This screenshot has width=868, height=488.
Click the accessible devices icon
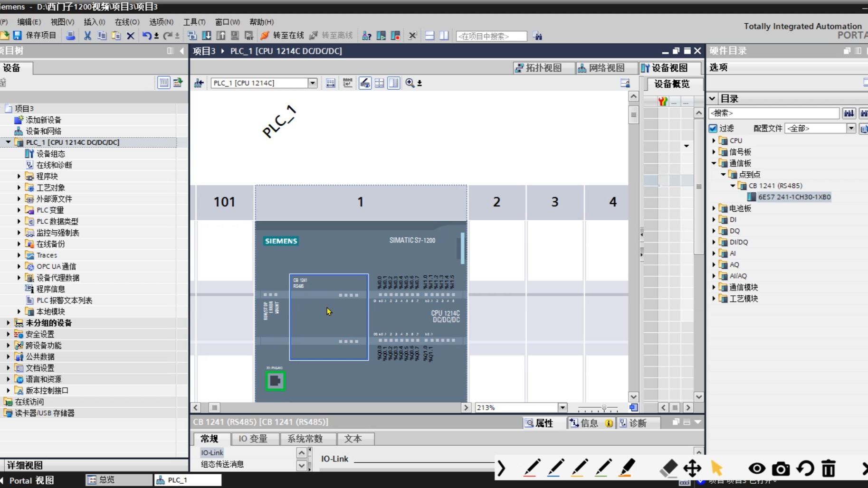(367, 36)
